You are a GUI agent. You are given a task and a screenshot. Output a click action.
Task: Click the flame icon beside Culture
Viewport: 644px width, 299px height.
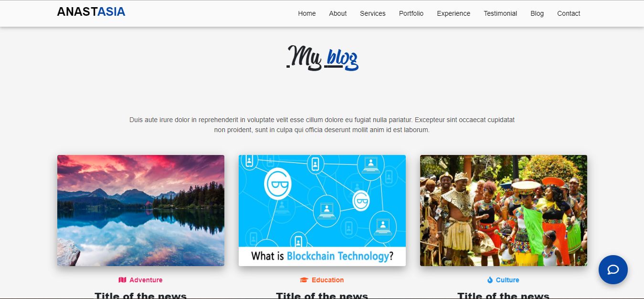[x=490, y=280]
